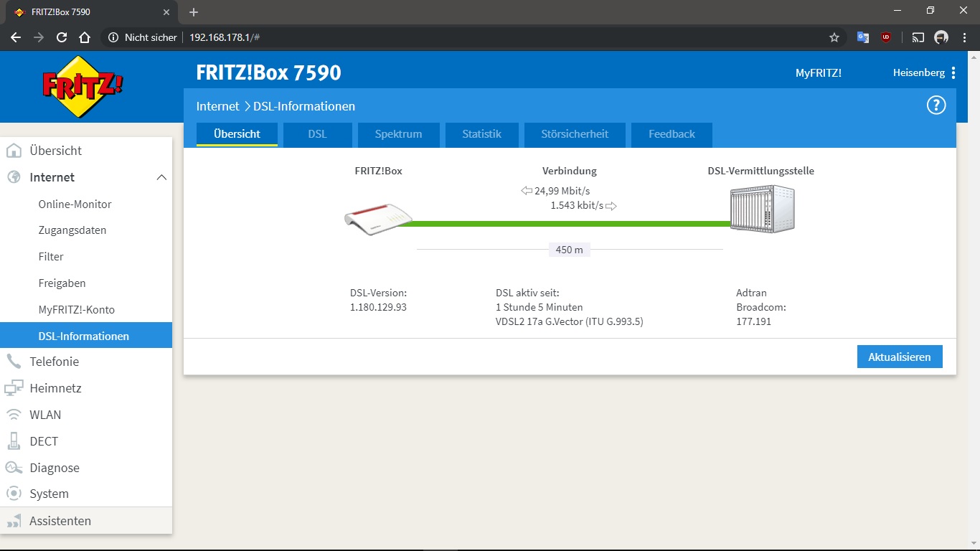Click the FRITZ! logo

click(83, 87)
